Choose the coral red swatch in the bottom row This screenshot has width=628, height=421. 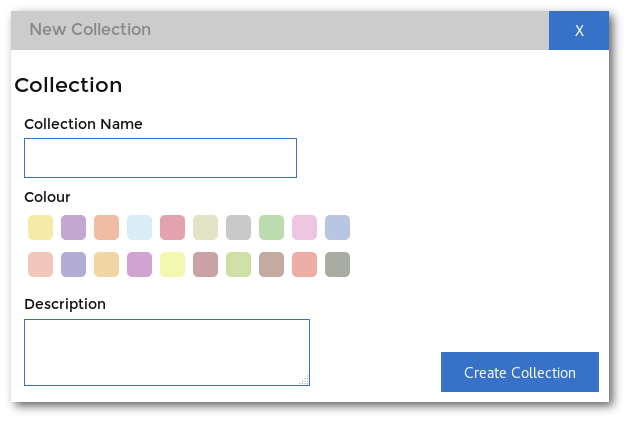coord(304,264)
